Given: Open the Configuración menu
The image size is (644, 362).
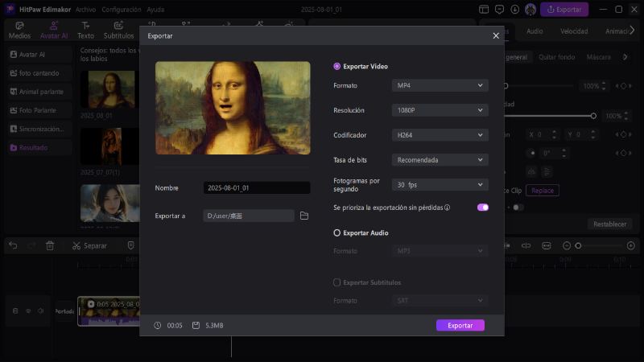Looking at the screenshot, I should 122,10.
